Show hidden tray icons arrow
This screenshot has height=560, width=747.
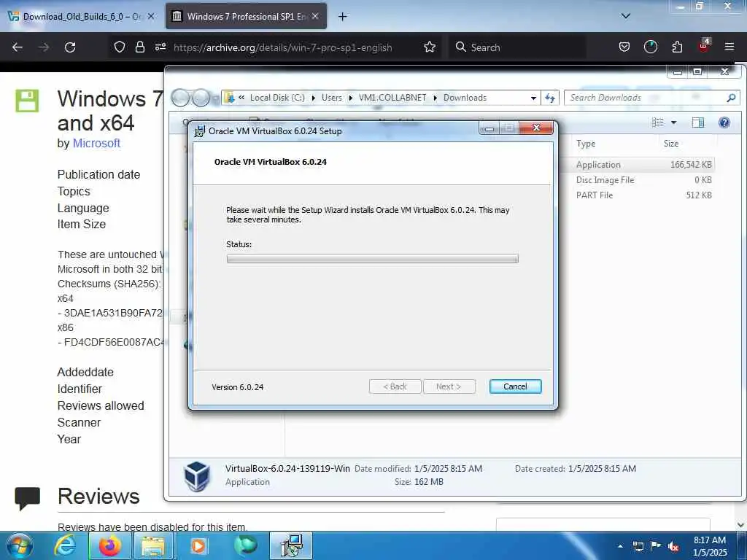[x=620, y=546]
